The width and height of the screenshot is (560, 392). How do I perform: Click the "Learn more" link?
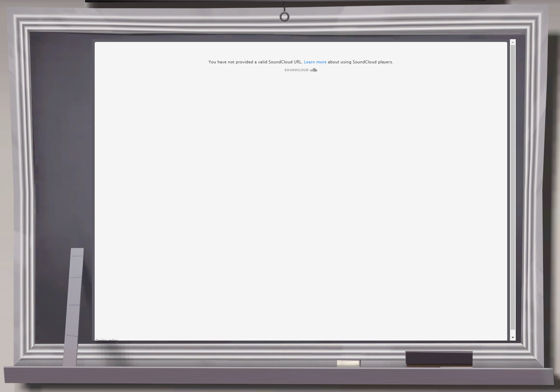[x=315, y=62]
